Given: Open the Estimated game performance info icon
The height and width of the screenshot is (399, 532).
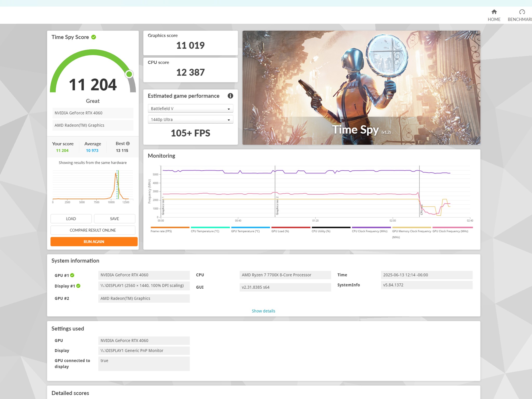Looking at the screenshot, I should click(230, 96).
